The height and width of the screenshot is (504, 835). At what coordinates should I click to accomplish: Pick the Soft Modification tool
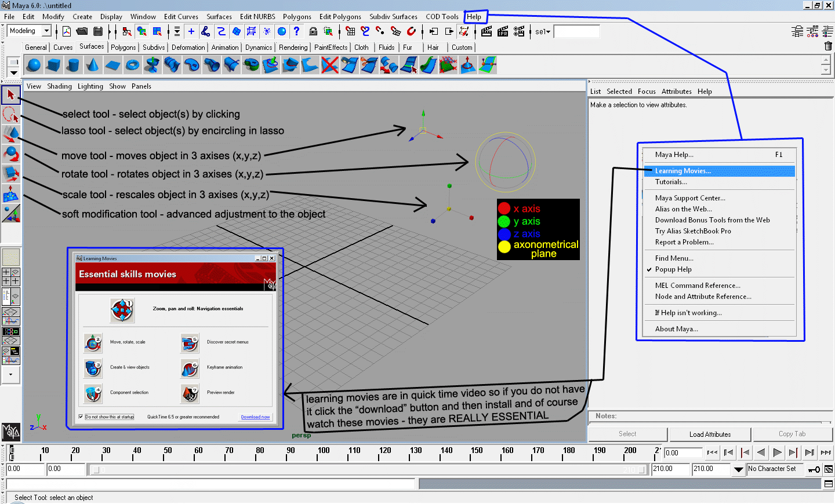11,193
